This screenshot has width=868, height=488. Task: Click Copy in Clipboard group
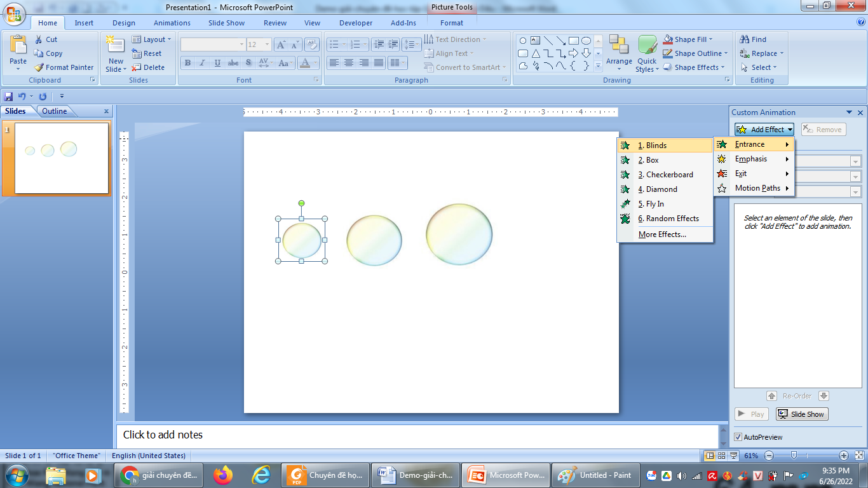pos(48,53)
